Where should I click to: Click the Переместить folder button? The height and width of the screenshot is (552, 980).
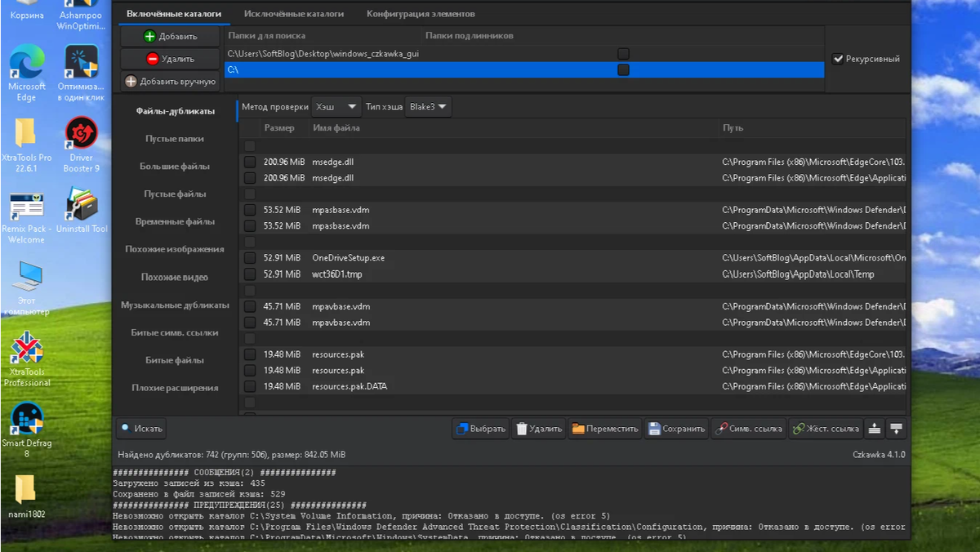605,428
